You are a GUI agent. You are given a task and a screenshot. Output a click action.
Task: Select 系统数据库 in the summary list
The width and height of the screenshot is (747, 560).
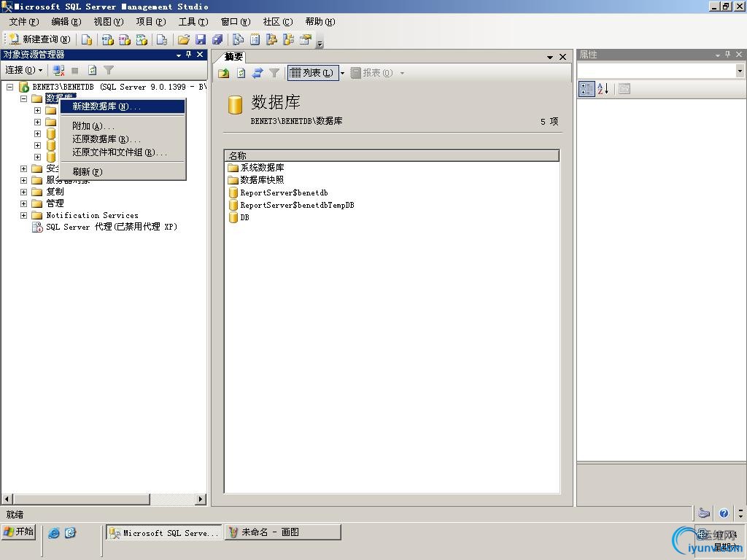[256, 168]
